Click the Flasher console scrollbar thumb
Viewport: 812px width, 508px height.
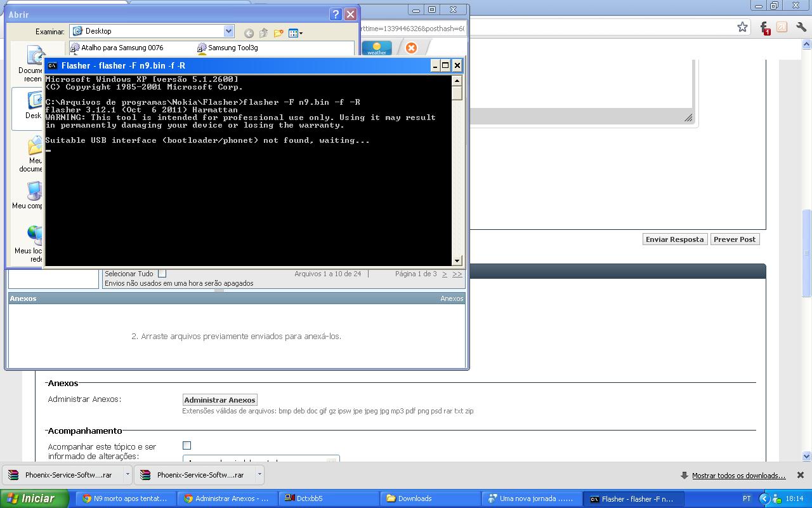pos(457,93)
